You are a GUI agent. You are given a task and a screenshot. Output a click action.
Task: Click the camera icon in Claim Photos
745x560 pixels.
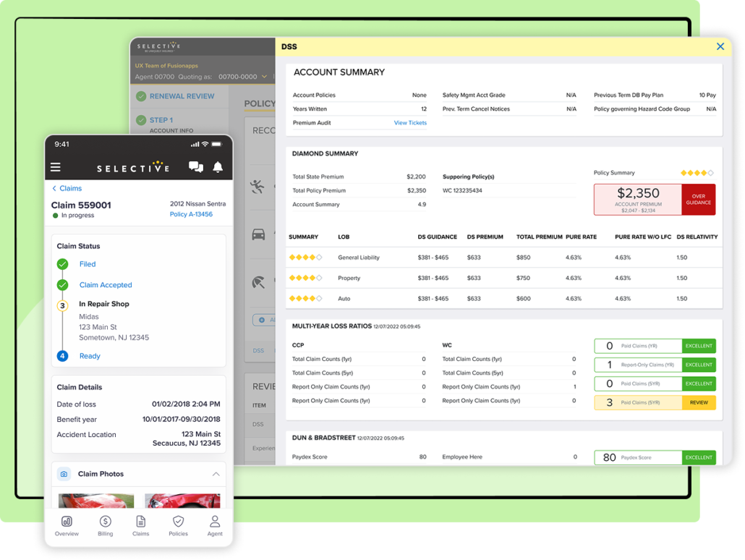64,474
